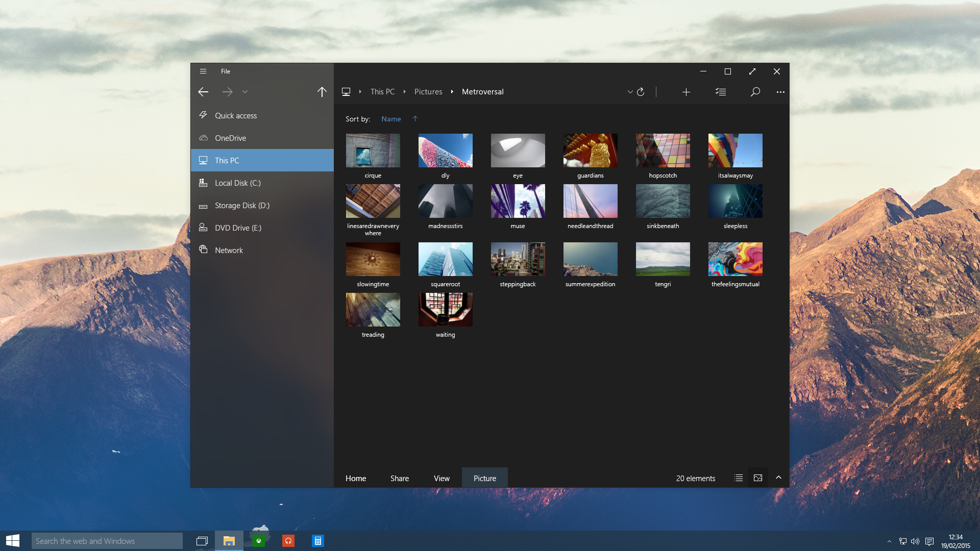Image resolution: width=980 pixels, height=551 pixels.
Task: Click the Share menu tab
Action: pos(399,478)
